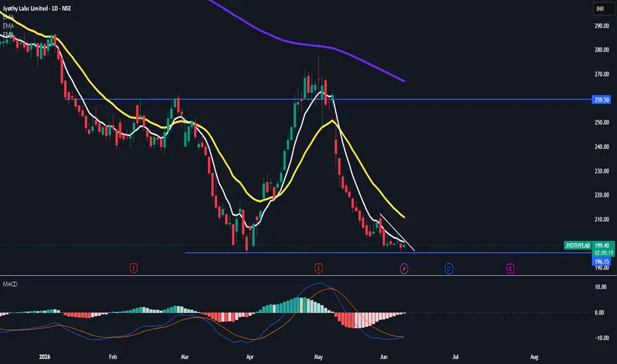Click the Mar label on the time axis
Viewport: 617px width, 364px height.
pos(185,357)
